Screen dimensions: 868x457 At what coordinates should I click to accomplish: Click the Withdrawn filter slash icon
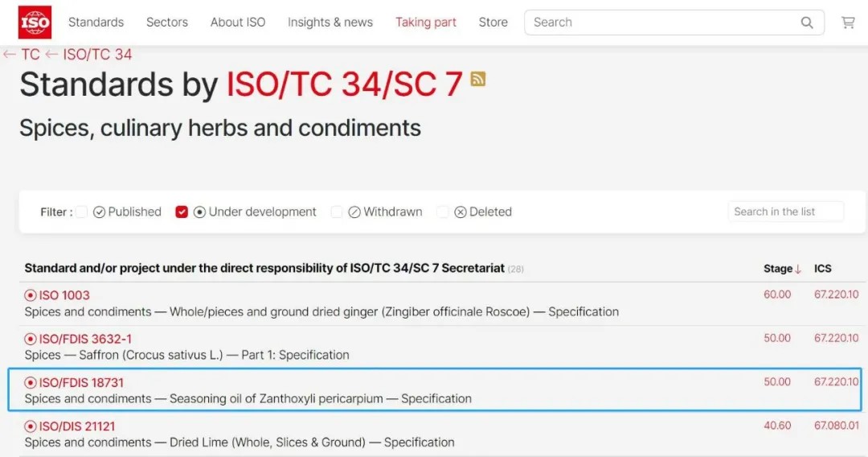click(x=354, y=212)
